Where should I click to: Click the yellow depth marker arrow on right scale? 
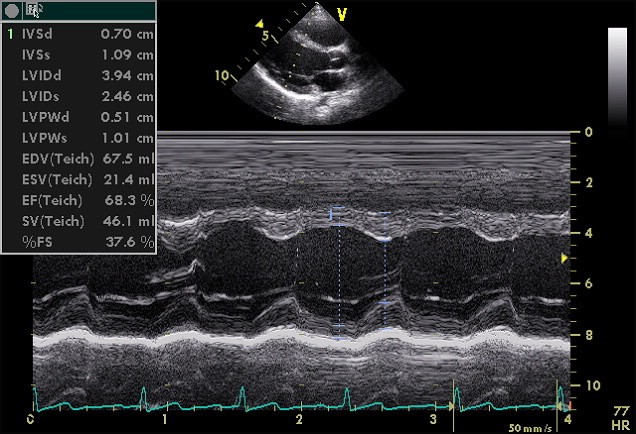coord(566,259)
